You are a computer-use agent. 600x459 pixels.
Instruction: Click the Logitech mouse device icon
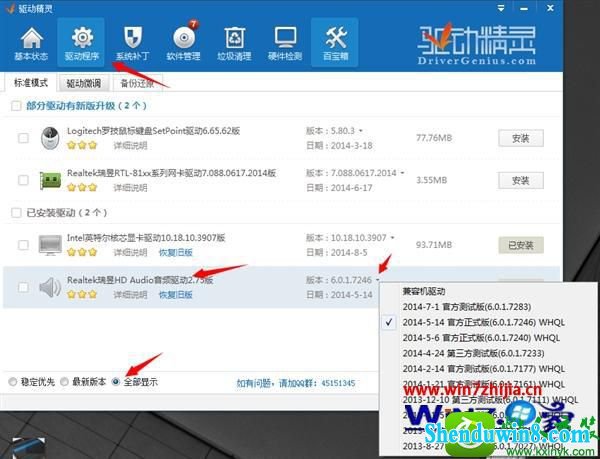point(50,138)
